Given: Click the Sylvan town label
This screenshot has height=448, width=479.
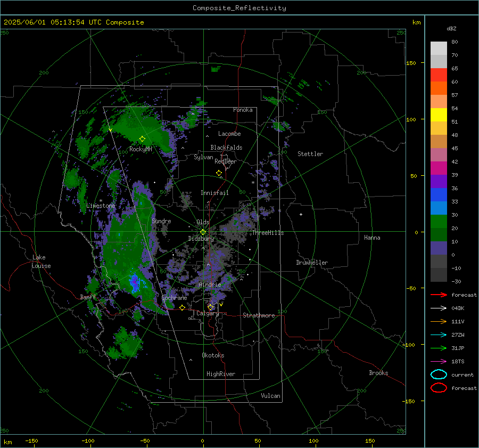Looking at the screenshot, I should [203, 157].
